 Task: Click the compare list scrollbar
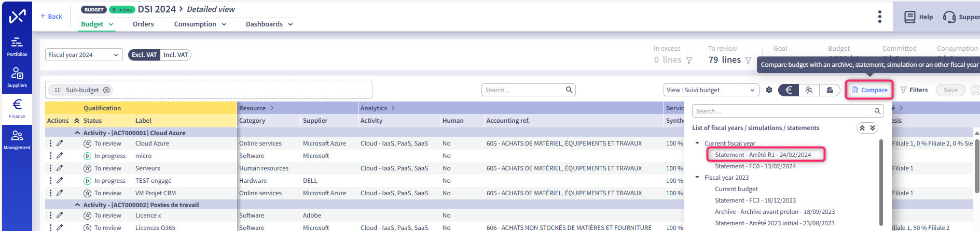coord(881,181)
